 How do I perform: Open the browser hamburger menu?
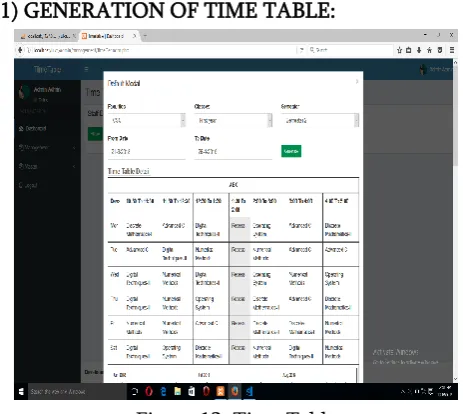pyautogui.click(x=452, y=50)
